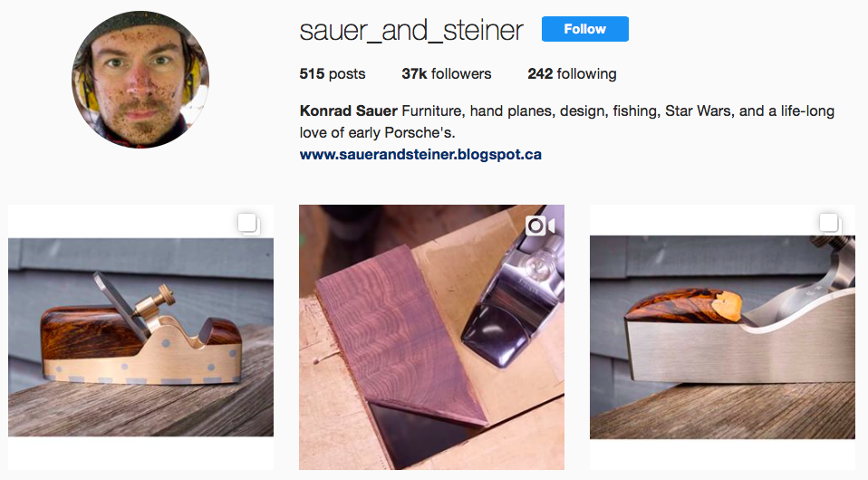Image resolution: width=868 pixels, height=480 pixels.
Task: Open the brass hand plane post thumbnail
Action: pyautogui.click(x=140, y=337)
